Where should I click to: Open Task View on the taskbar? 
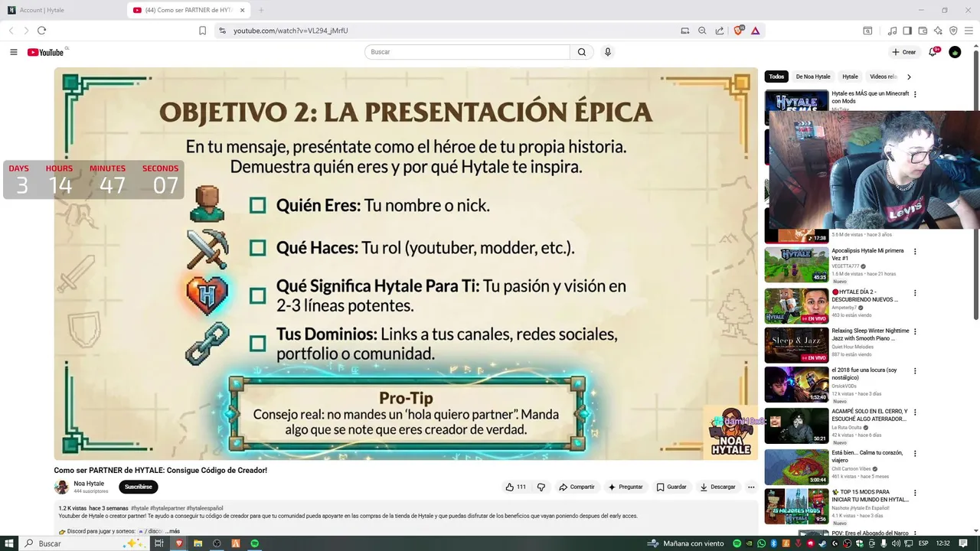159,543
